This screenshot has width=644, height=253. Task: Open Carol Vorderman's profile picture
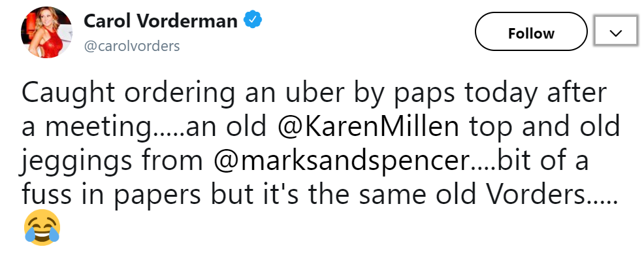(46, 33)
